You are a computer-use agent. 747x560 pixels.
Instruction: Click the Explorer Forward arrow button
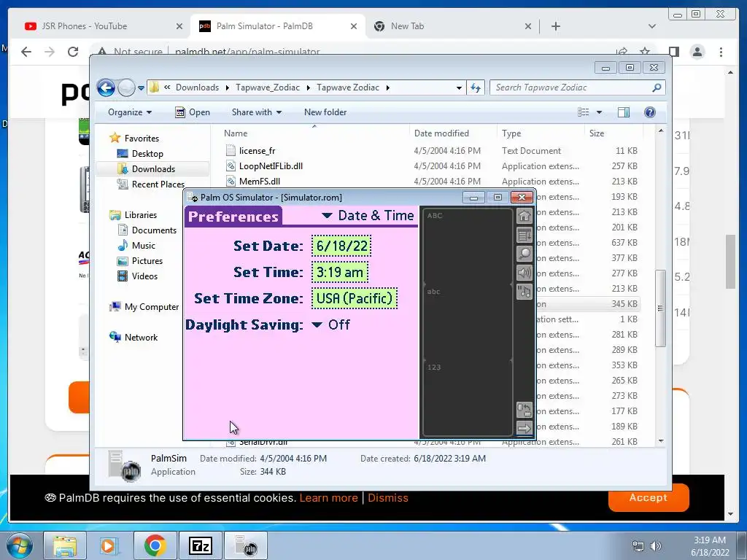126,87
